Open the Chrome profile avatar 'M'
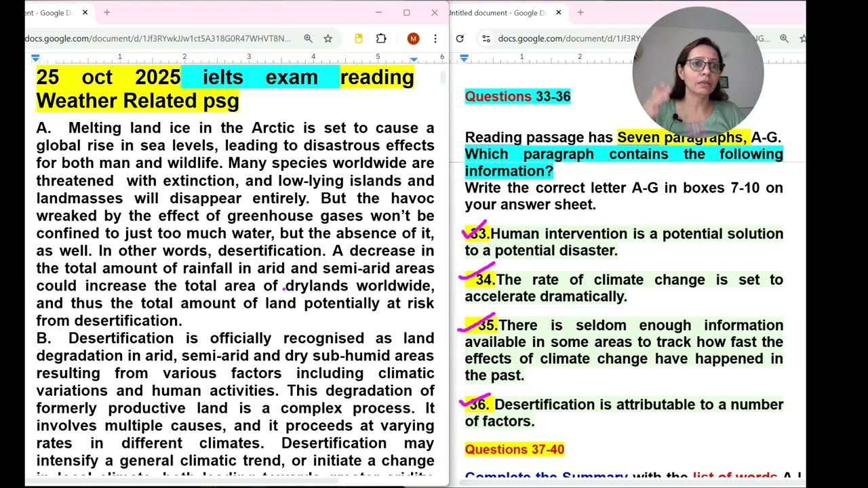The width and height of the screenshot is (868, 488). point(413,39)
